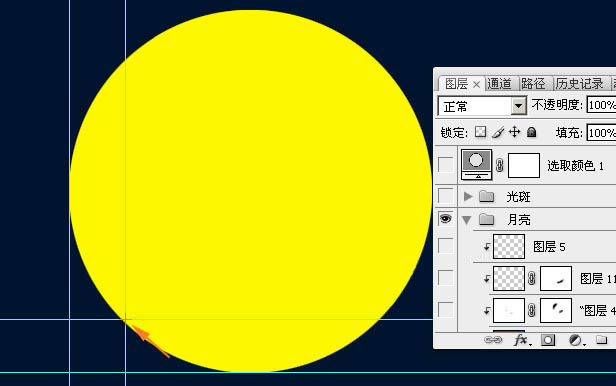Image resolution: width=616 pixels, height=386 pixels.
Task: Click the lock transparent pixels icon
Action: click(480, 132)
